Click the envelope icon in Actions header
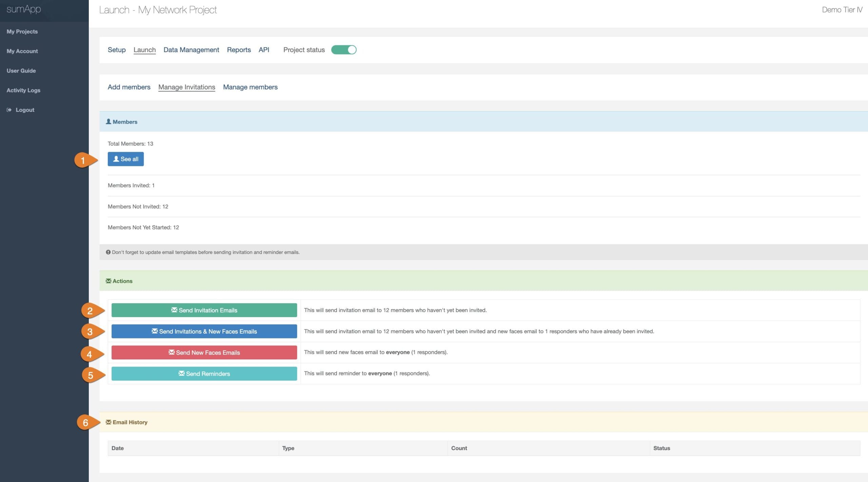Viewport: 868px width, 482px height. click(x=108, y=281)
